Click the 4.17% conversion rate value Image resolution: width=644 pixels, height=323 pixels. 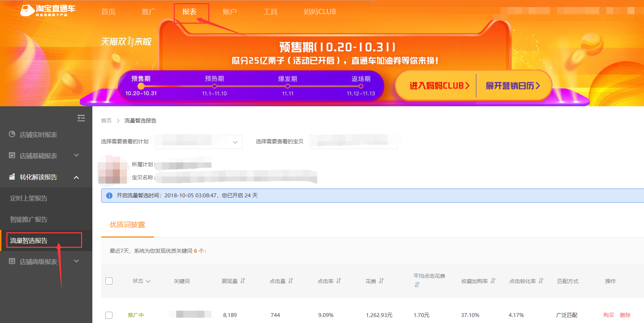click(516, 315)
